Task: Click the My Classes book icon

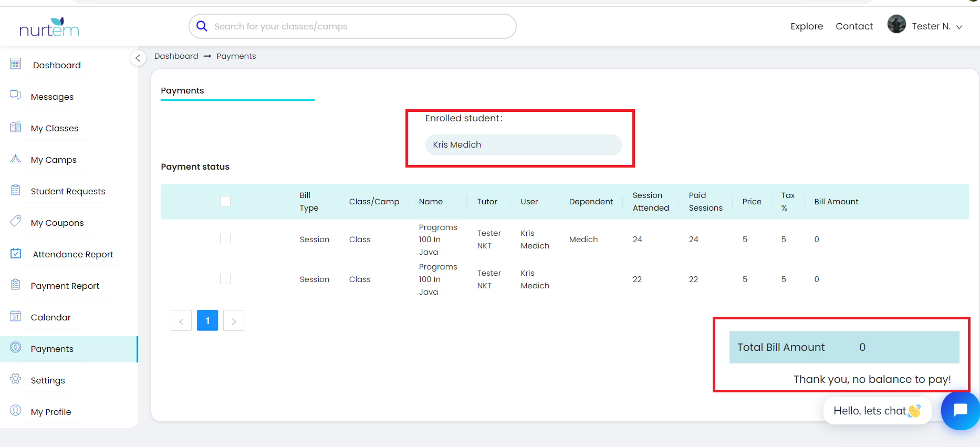Action: (x=16, y=127)
